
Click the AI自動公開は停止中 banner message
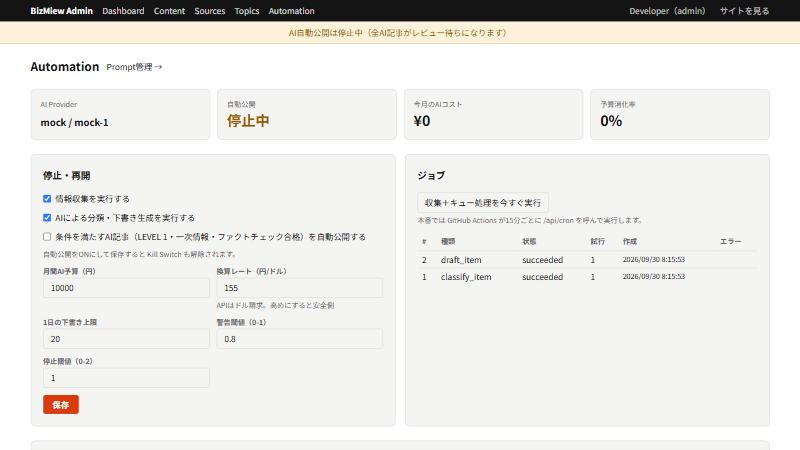click(x=398, y=33)
